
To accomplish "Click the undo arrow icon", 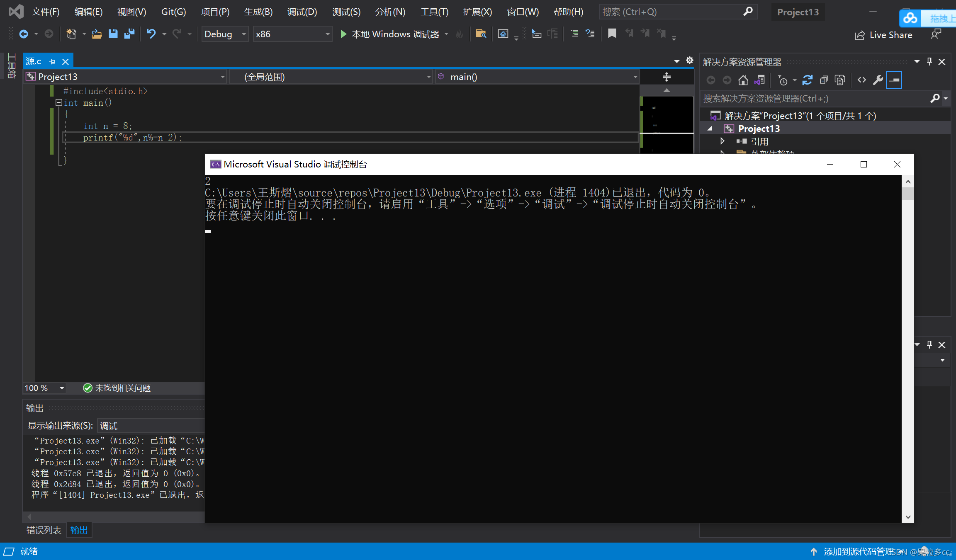I will tap(151, 34).
